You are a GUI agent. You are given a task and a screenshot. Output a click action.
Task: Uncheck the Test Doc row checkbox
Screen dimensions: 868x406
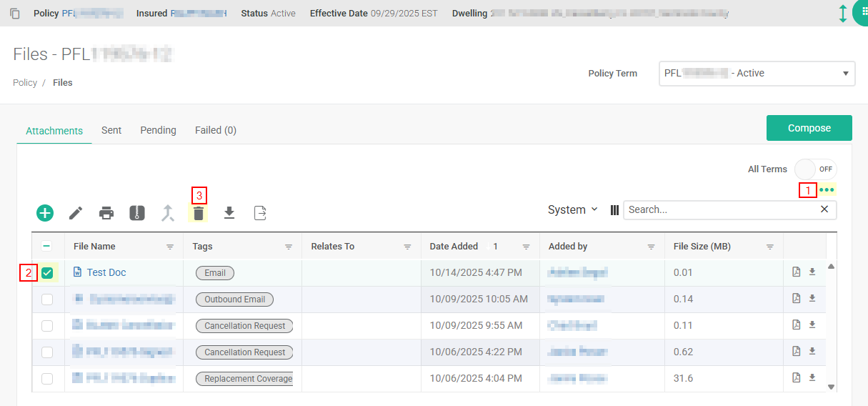tap(47, 273)
